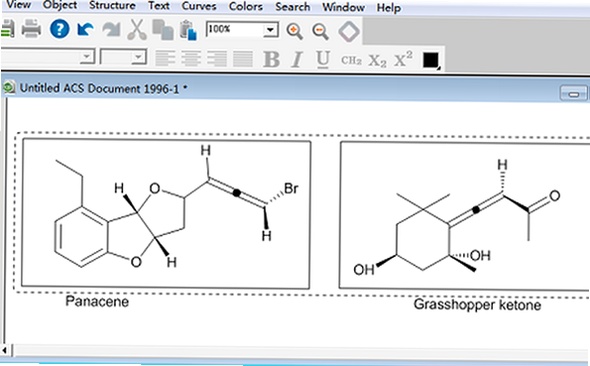
Task: Click the Br atom label in Panacene
Action: tap(291, 188)
